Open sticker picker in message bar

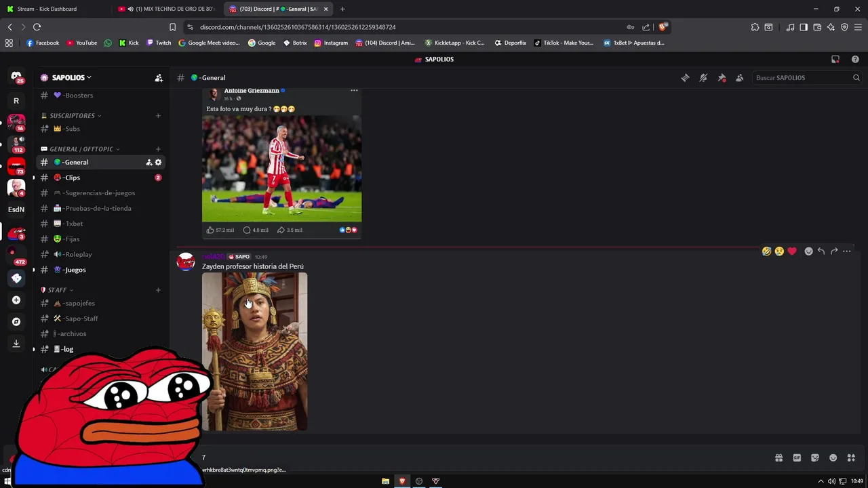tap(815, 458)
